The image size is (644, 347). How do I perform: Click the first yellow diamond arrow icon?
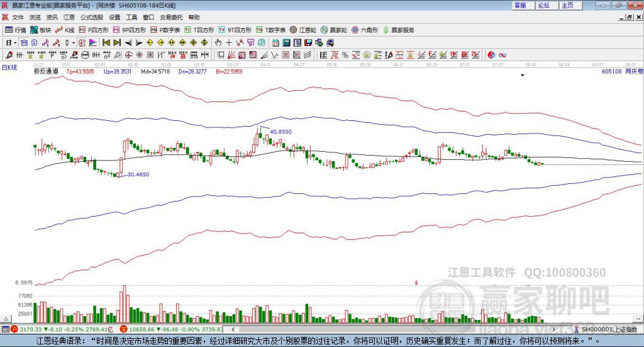pyautogui.click(x=150, y=43)
